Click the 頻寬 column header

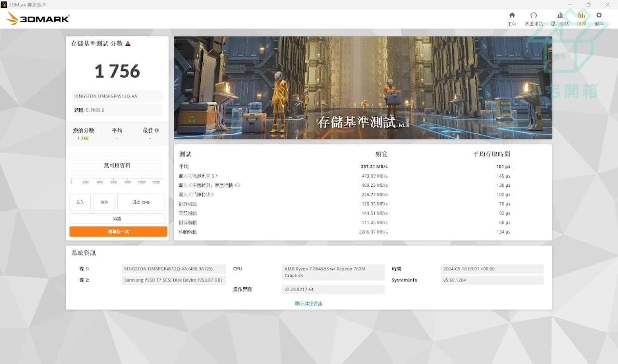point(381,154)
